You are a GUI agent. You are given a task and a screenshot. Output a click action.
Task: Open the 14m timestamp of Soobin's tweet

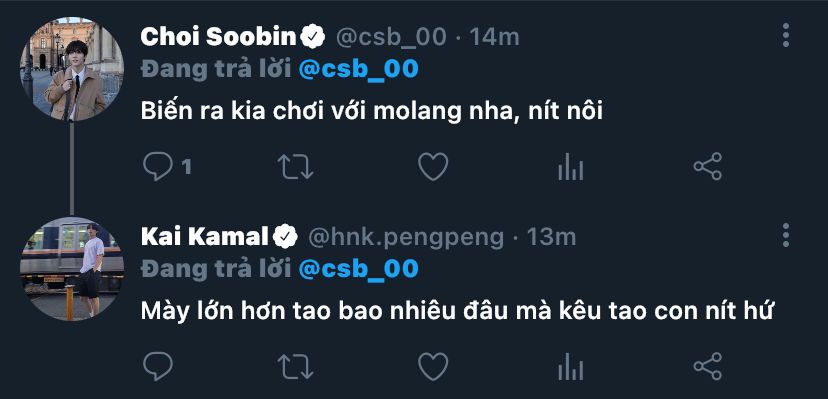(x=494, y=37)
